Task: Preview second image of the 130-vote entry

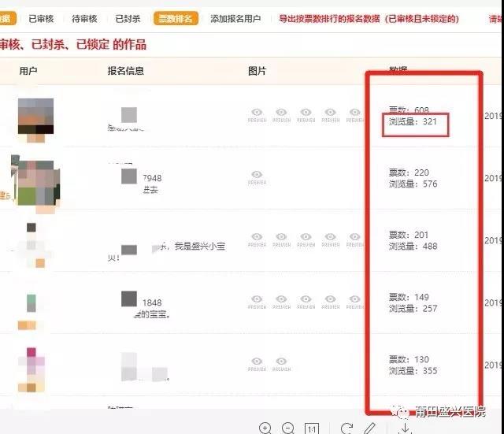Action: [x=281, y=364]
